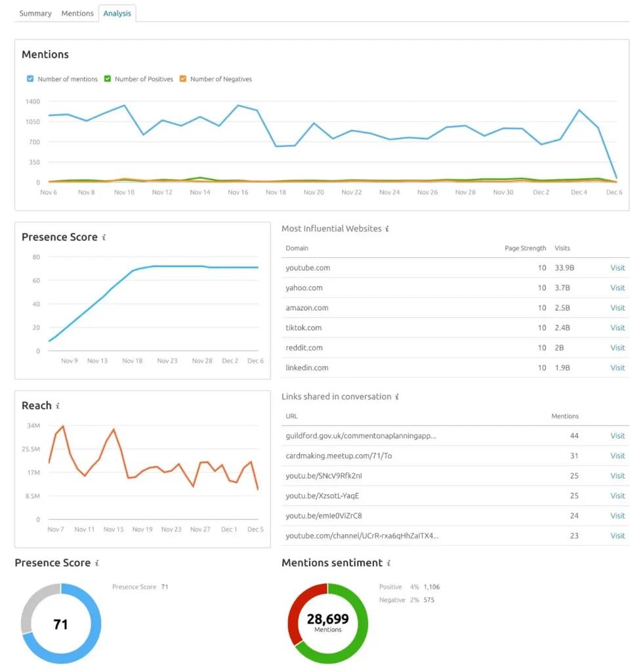Click info icon next to Links shared in conversation
641x672 pixels.
397,397
